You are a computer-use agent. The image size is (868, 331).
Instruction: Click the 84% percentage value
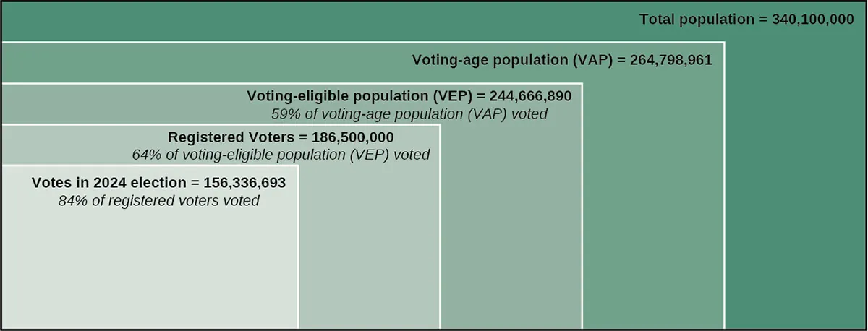pos(71,201)
